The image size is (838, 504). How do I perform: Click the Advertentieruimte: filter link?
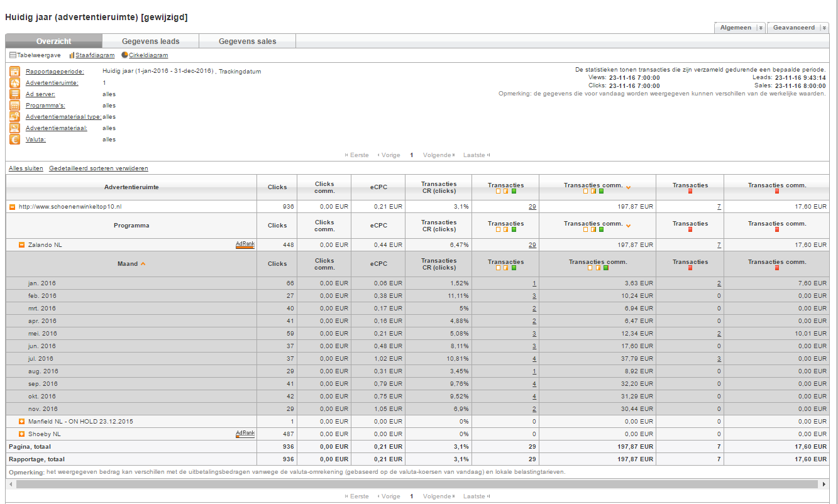52,83
